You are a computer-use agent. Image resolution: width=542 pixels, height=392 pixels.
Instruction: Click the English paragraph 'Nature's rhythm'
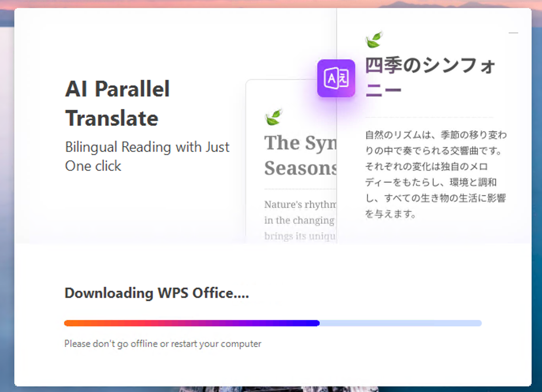click(300, 220)
